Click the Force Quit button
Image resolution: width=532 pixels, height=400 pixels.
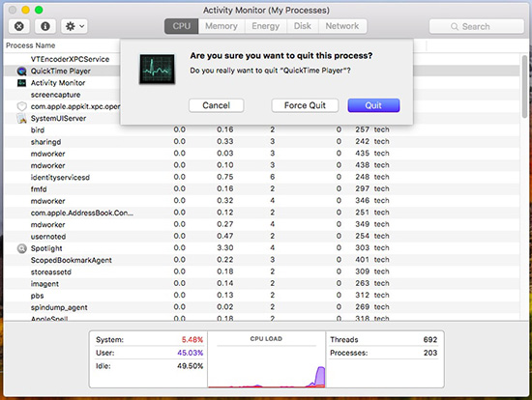pos(305,105)
